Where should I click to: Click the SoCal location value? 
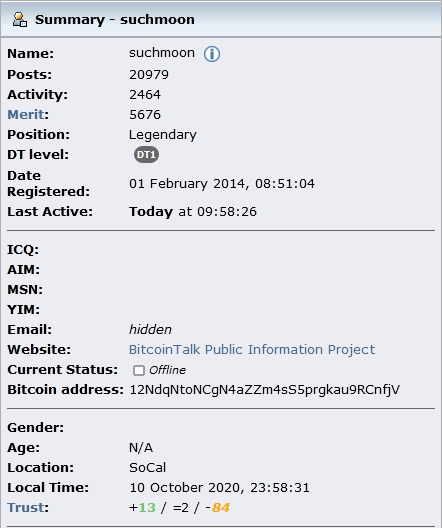pos(147,467)
